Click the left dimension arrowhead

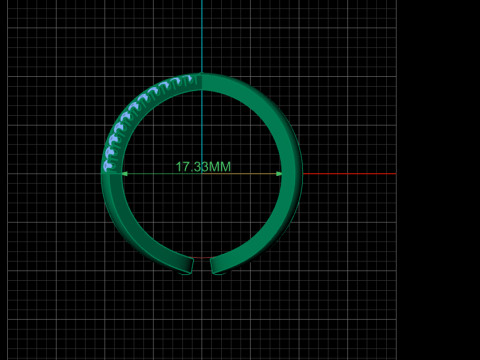[124, 174]
